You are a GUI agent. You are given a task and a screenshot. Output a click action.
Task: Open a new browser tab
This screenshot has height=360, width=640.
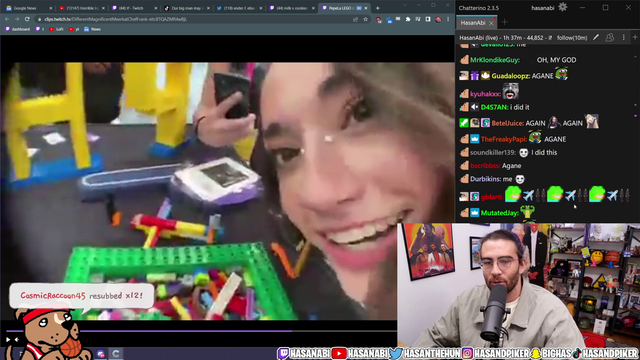point(378,8)
